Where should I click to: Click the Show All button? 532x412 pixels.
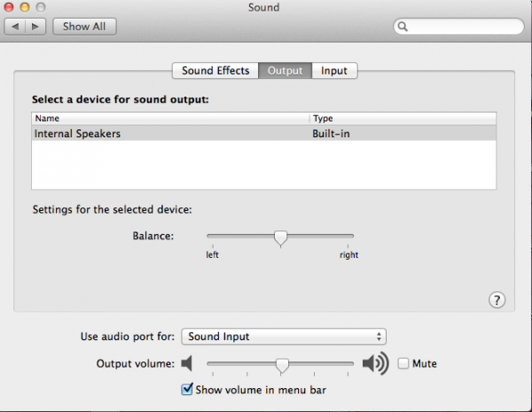click(84, 27)
